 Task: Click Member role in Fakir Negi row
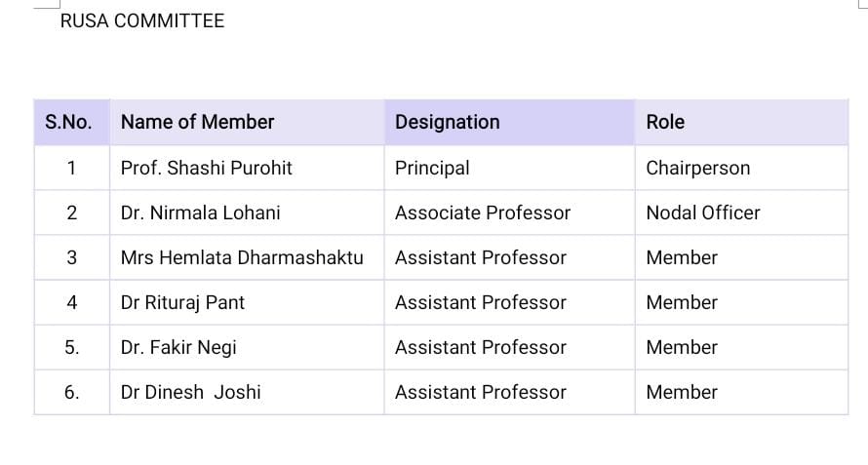(741, 347)
